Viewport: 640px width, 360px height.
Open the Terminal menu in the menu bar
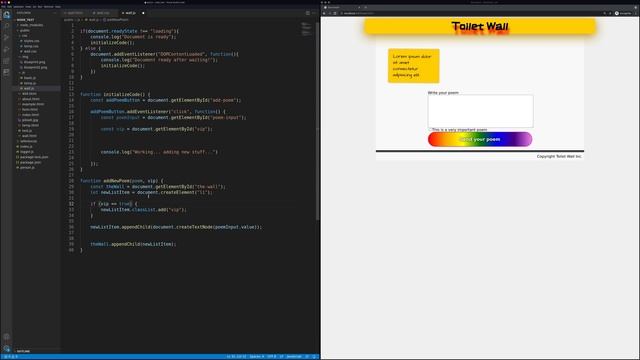(49, 7)
